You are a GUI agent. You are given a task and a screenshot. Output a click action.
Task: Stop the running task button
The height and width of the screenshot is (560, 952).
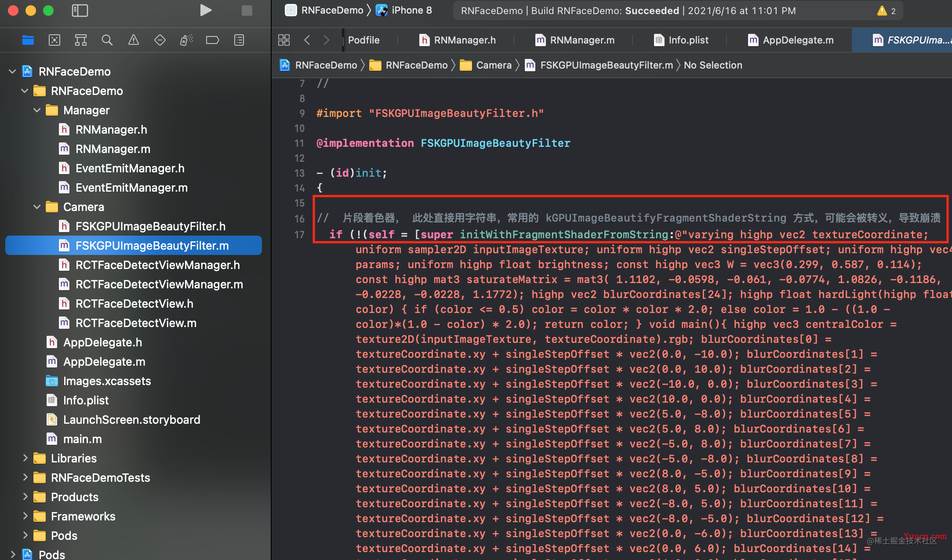[x=247, y=10]
